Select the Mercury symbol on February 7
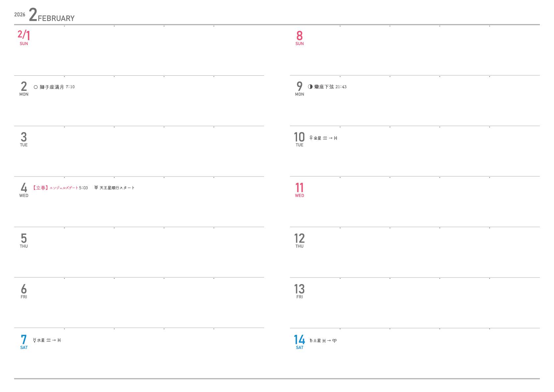 point(35,340)
